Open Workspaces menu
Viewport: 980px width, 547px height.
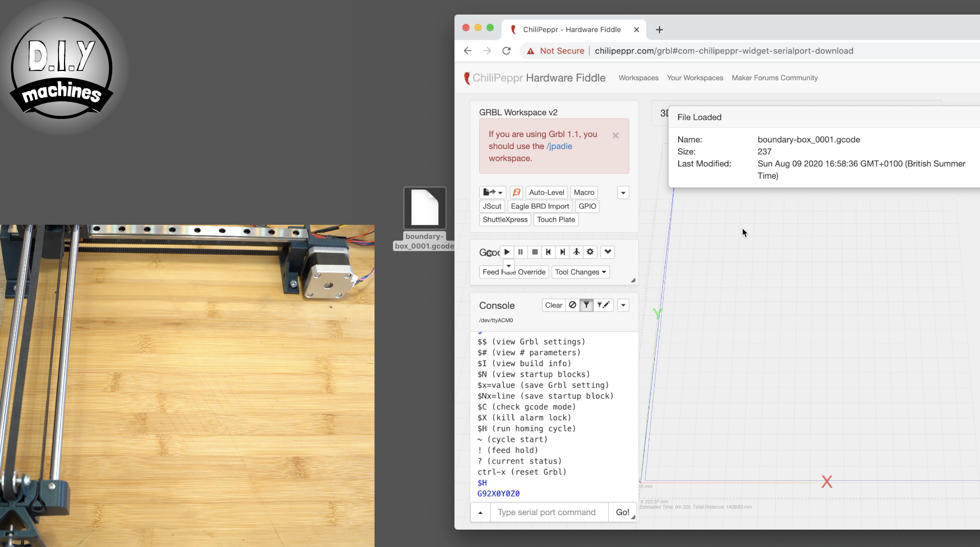coord(639,78)
